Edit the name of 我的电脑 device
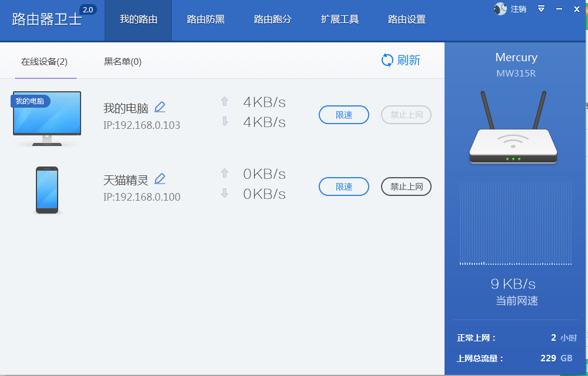Screen dimensions: 588x376 159,107
